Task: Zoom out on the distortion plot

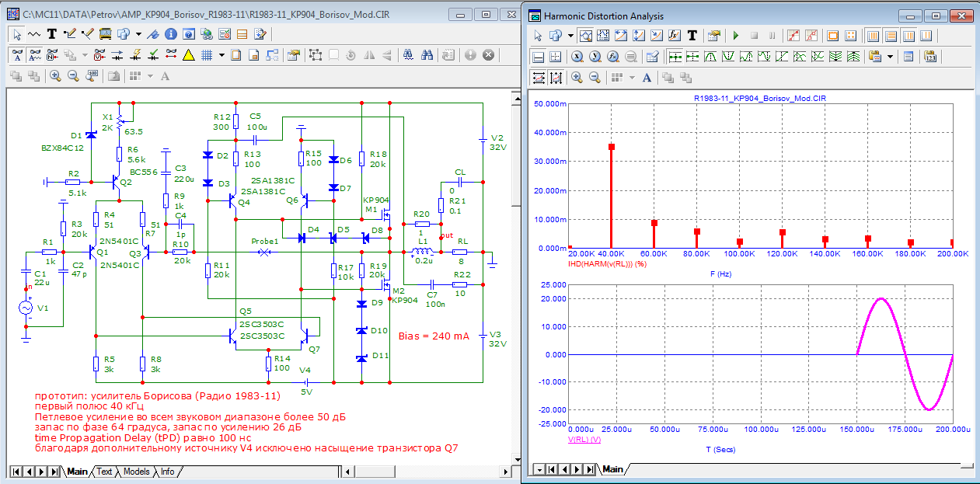Action: [595, 78]
